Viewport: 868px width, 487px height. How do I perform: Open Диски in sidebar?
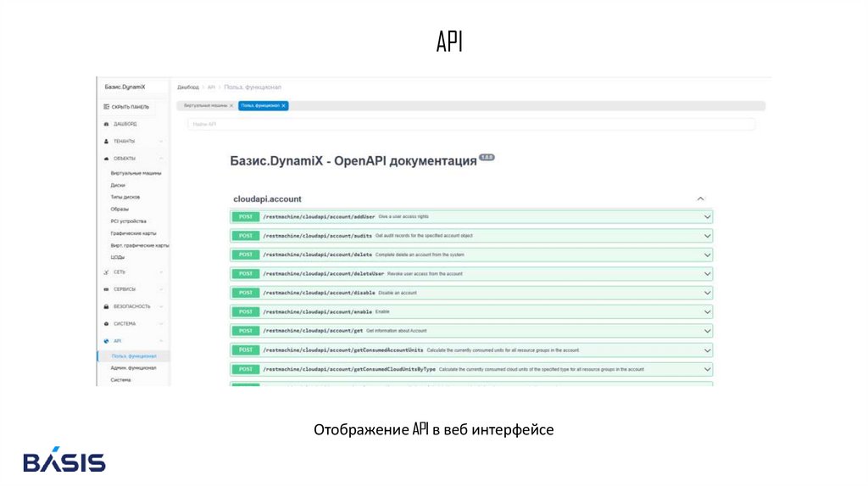[117, 186]
